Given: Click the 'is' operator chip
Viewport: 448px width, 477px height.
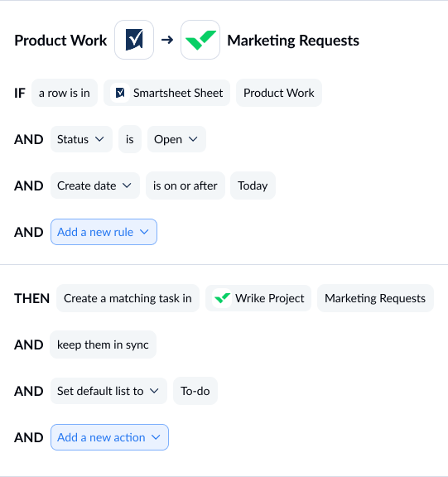Looking at the screenshot, I should [130, 139].
